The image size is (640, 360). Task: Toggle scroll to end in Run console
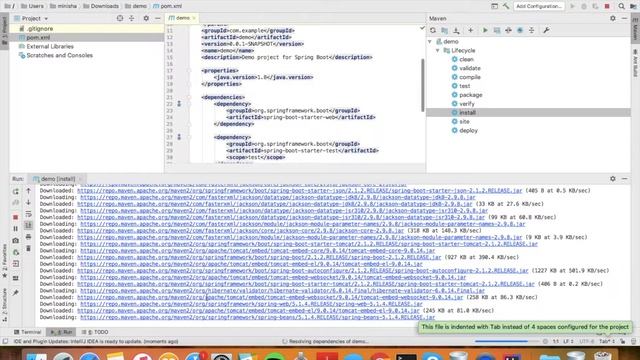click(x=28, y=225)
